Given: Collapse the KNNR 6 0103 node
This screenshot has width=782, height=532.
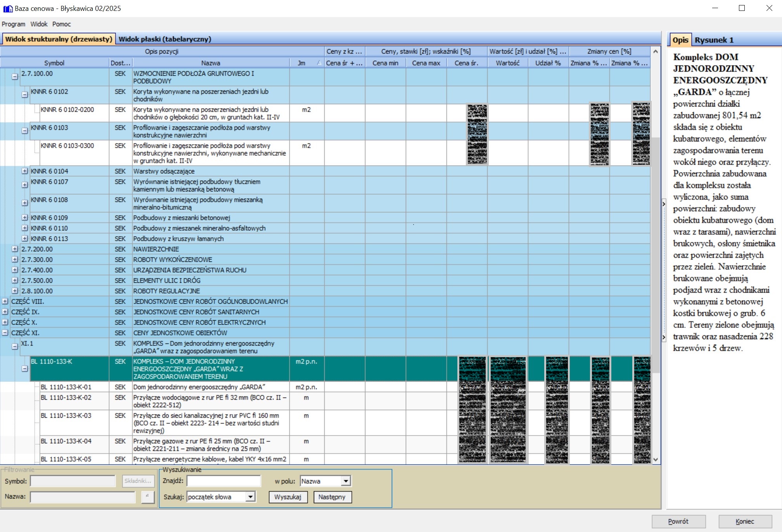Looking at the screenshot, I should 25,131.
